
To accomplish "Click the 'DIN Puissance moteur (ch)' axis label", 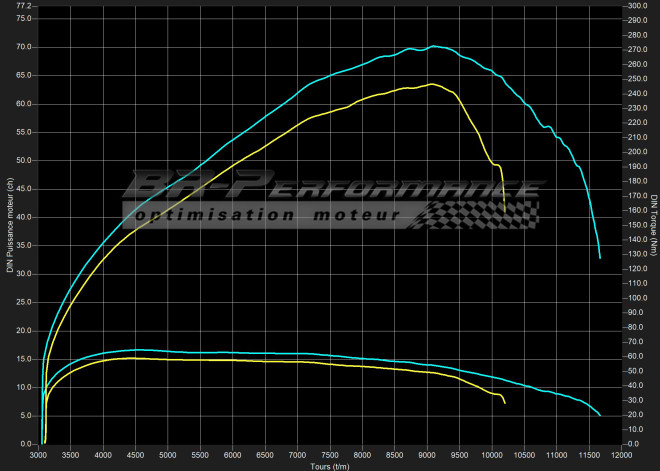I will tap(10, 225).
